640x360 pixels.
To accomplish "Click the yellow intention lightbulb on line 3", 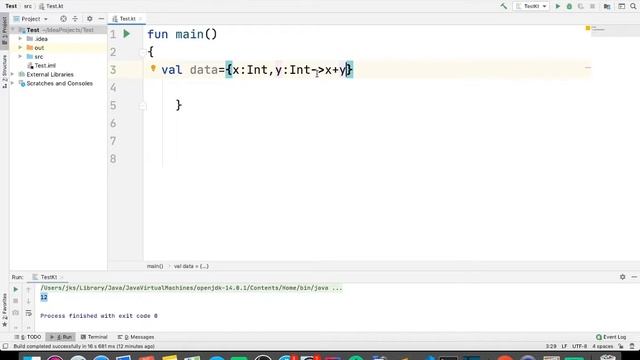I will [x=153, y=69].
